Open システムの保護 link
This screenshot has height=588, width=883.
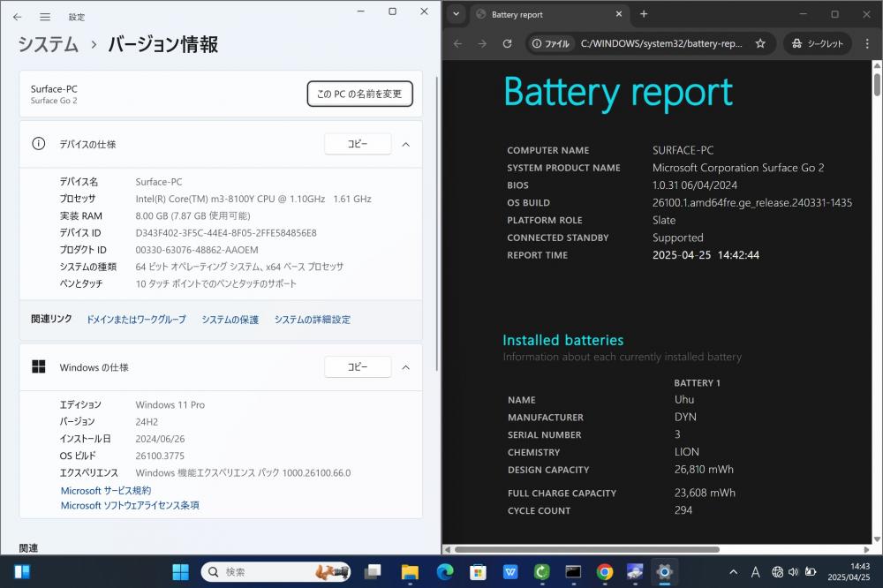coord(230,320)
